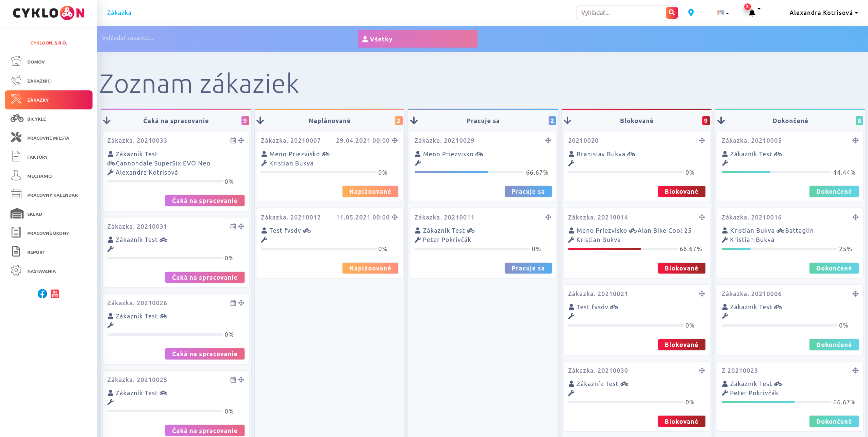Select the active Zákazky menu item
The image size is (868, 437).
coord(49,100)
